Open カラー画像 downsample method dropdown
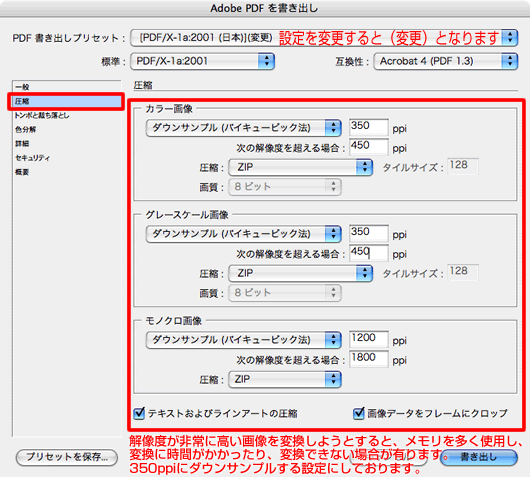 (243, 128)
